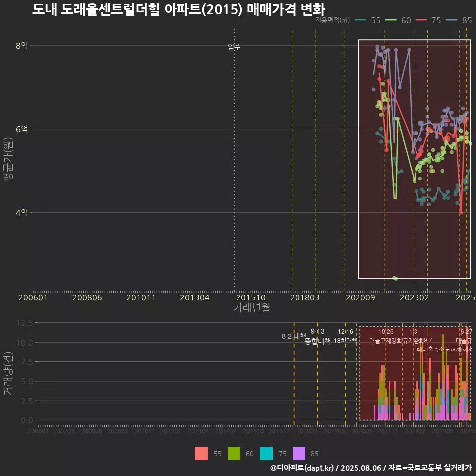The width and height of the screenshot is (476, 476).
Task: Click the '12.5' volume axis label
Action: point(25,323)
